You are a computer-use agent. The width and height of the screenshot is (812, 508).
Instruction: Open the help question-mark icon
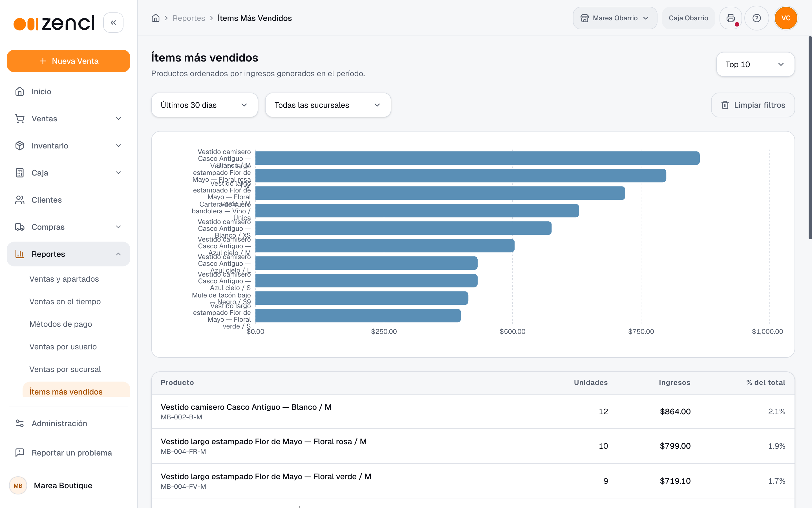(x=756, y=18)
